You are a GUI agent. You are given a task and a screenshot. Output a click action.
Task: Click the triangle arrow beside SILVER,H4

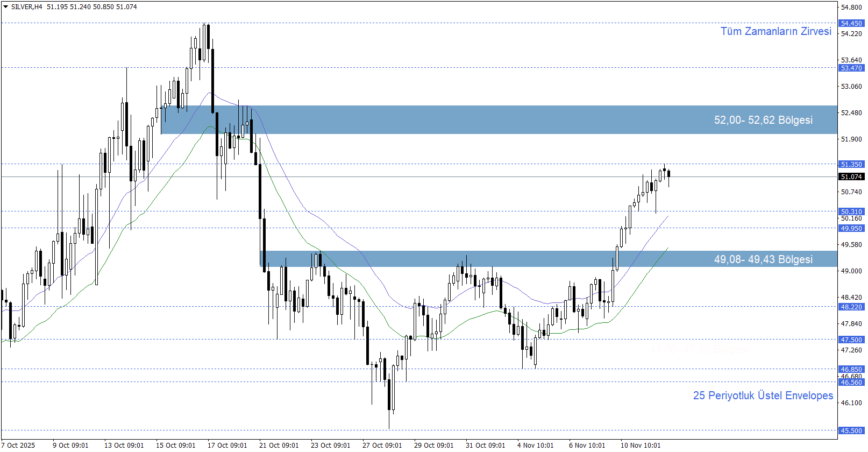(5, 7)
